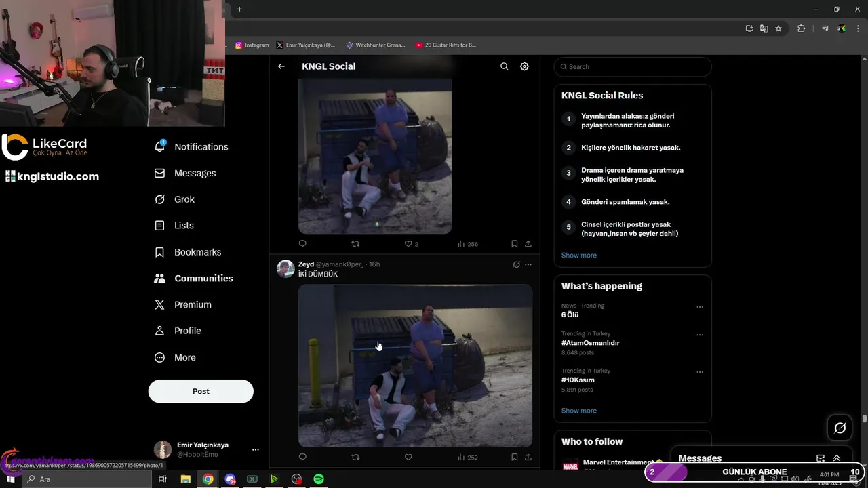View analytics of the post with 256 views
This screenshot has height=488, width=868.
click(468, 243)
